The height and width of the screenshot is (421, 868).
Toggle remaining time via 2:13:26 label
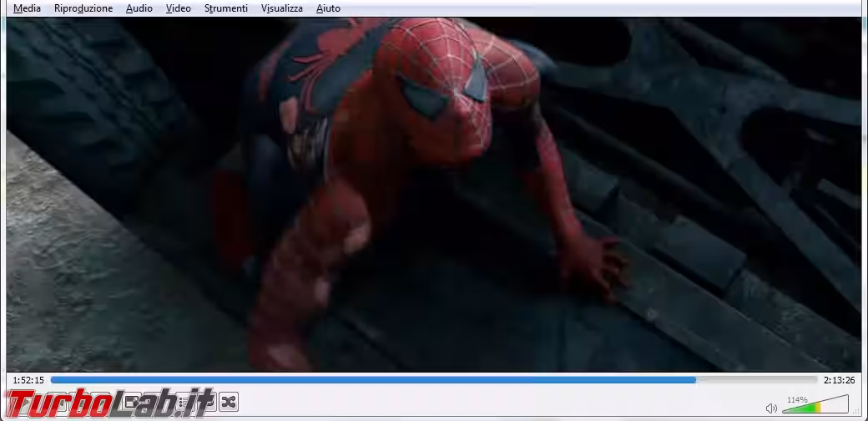point(840,380)
